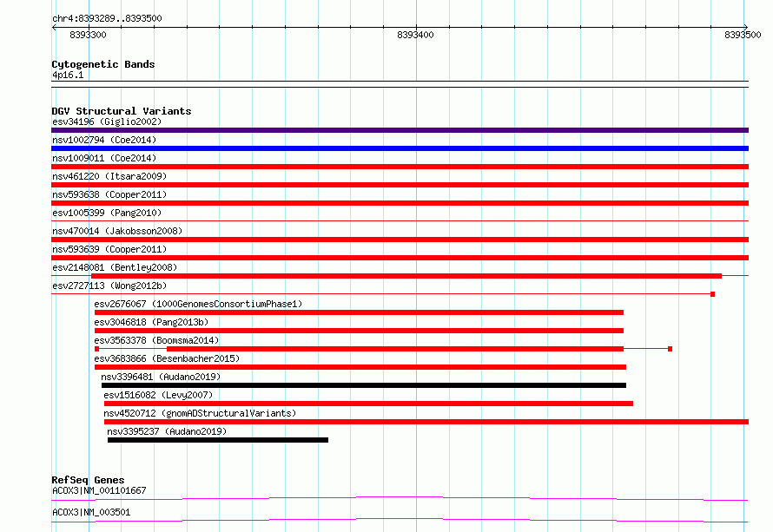Screen dimensions: 773x532
Task: Click the ACOX3|NM_001101667 gene label
Action: (99, 490)
